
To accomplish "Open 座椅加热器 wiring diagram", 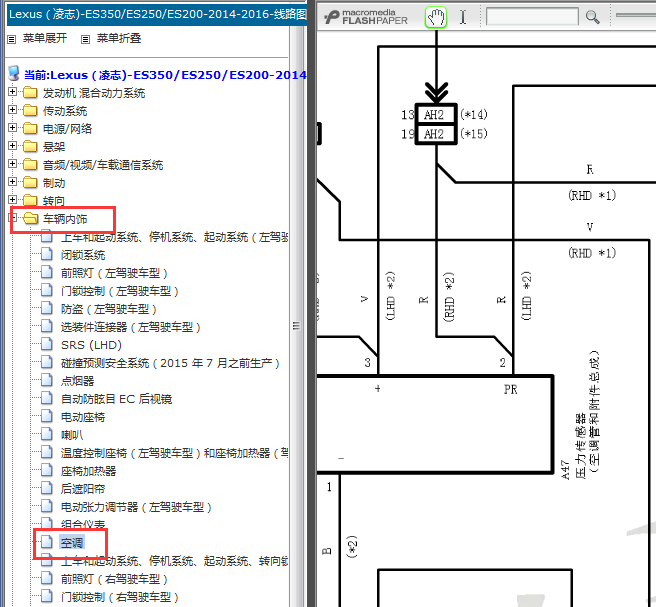I will (x=88, y=471).
